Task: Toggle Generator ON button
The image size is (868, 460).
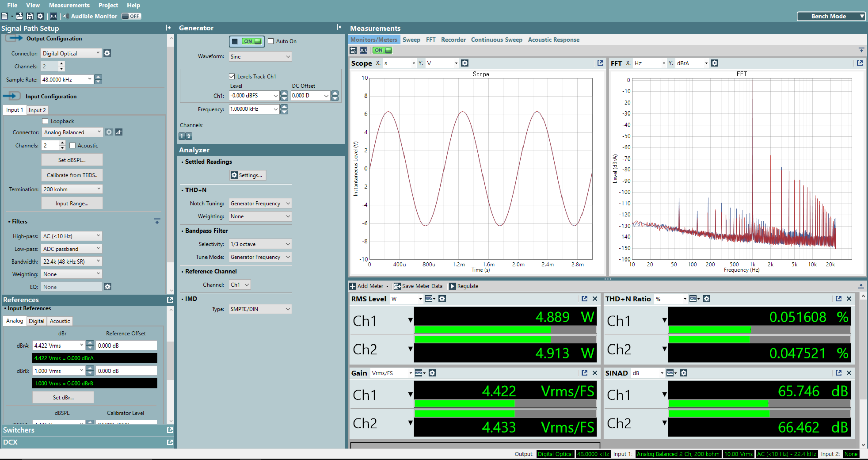Action: click(x=246, y=41)
